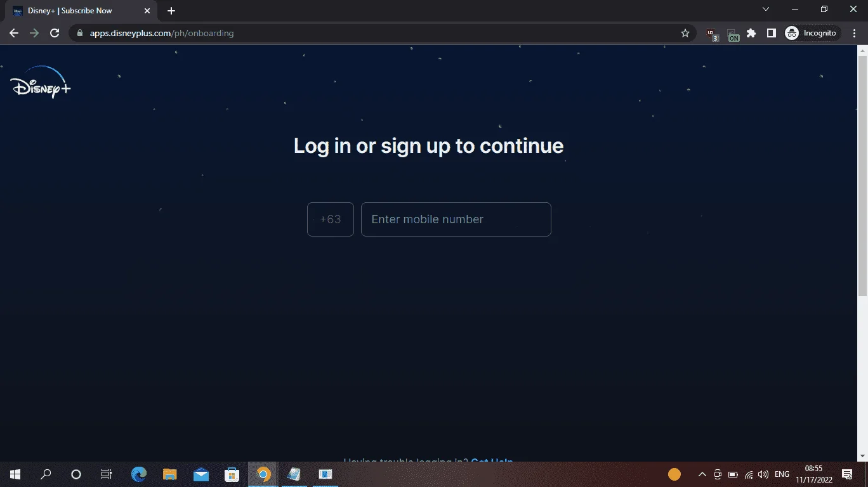Open the Action Center notifications
Viewport: 868px width, 487px height.
click(x=847, y=474)
